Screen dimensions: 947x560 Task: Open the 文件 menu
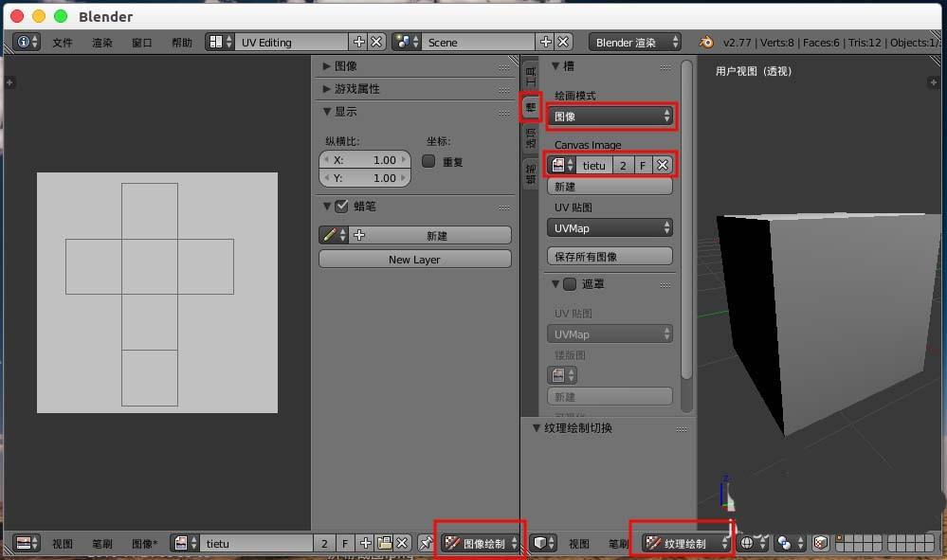click(x=63, y=41)
